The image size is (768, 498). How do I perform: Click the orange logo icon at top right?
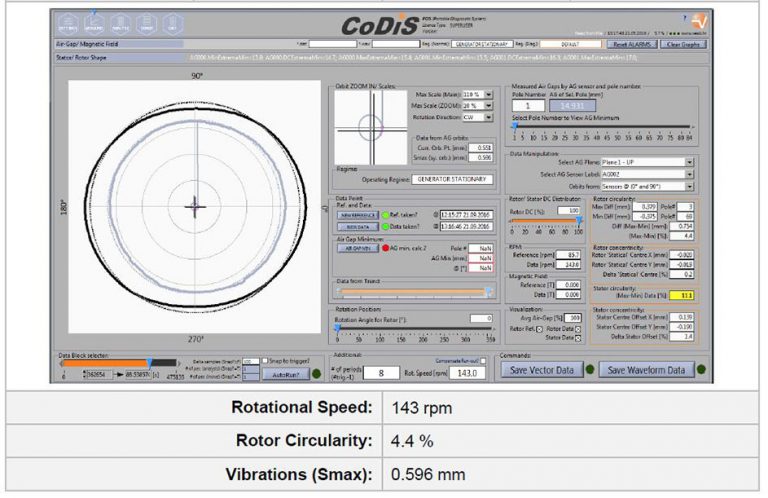pyautogui.click(x=700, y=21)
